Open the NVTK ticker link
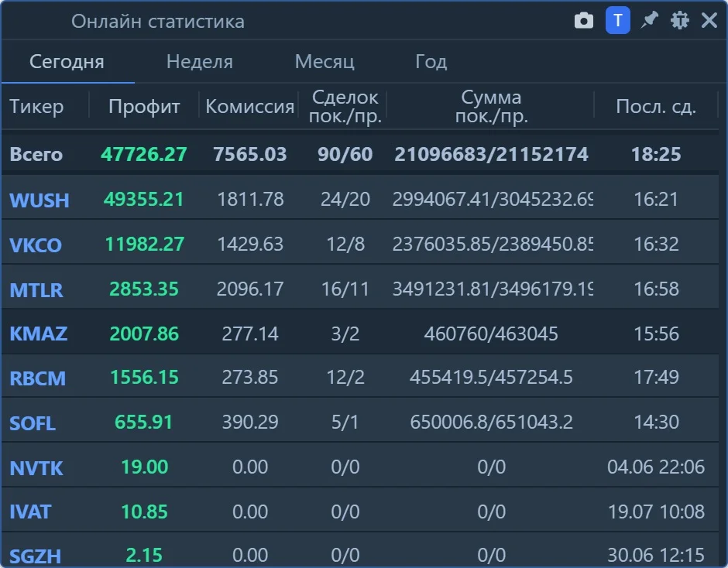The width and height of the screenshot is (728, 568). coord(36,468)
